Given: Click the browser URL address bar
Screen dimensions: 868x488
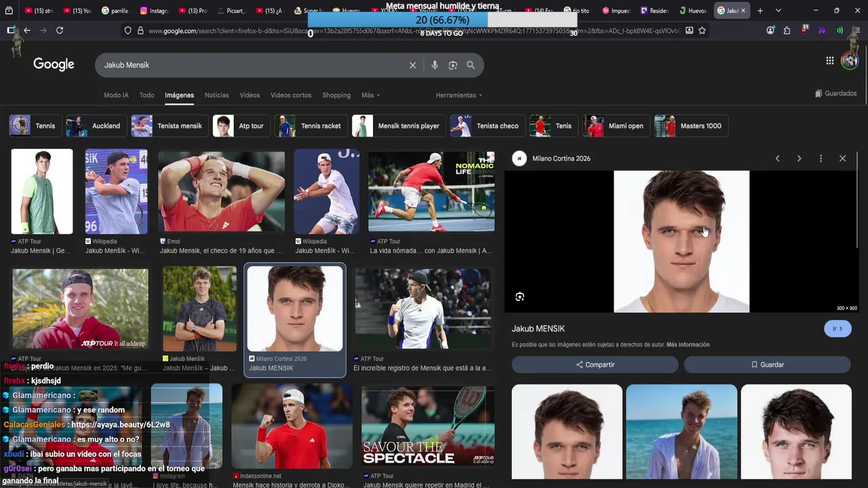Looking at the screenshot, I should [x=414, y=30].
